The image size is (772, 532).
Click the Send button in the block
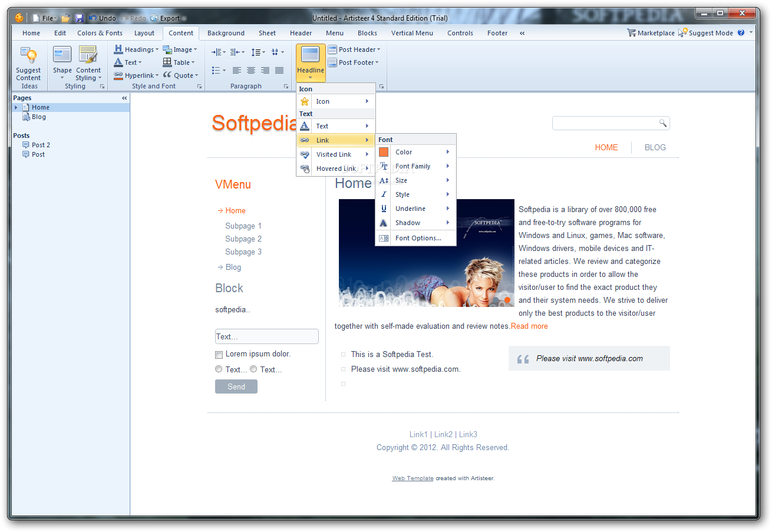click(236, 386)
